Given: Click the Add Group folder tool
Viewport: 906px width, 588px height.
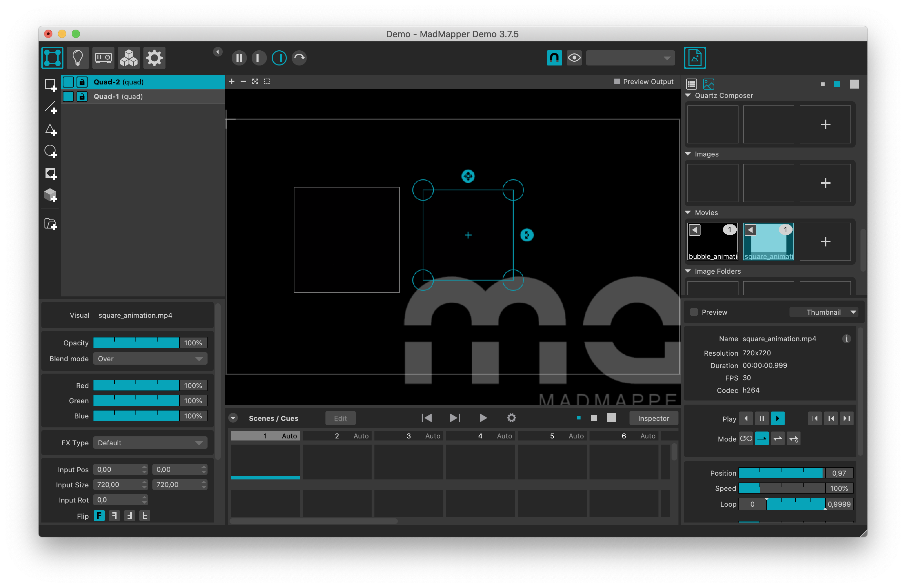Looking at the screenshot, I should [51, 224].
